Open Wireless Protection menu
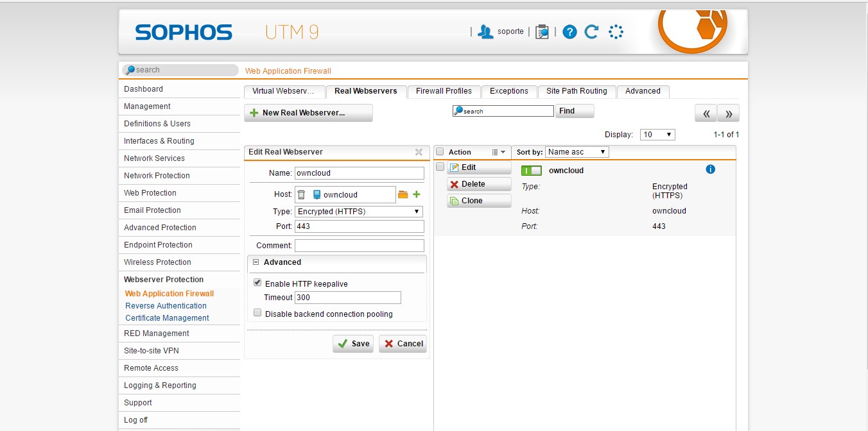 pyautogui.click(x=179, y=262)
